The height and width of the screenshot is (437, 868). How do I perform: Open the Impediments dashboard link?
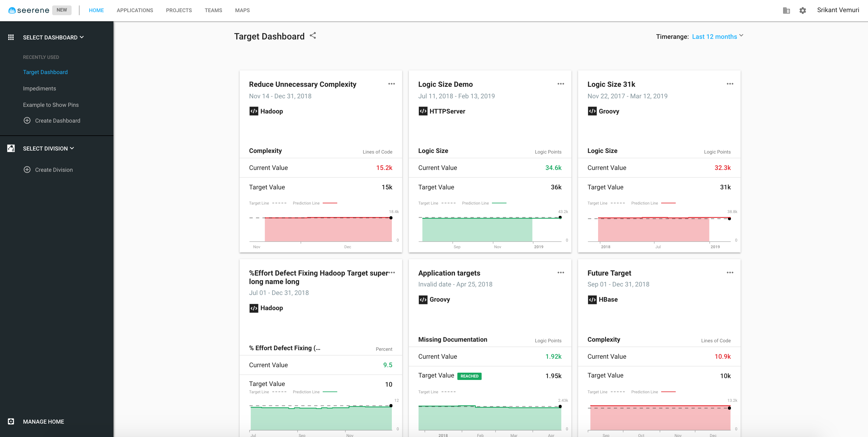39,89
